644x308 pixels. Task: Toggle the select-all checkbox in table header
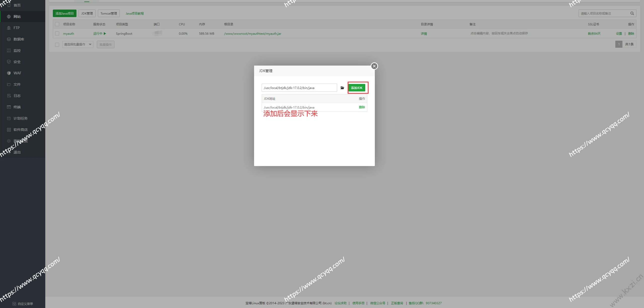57,24
